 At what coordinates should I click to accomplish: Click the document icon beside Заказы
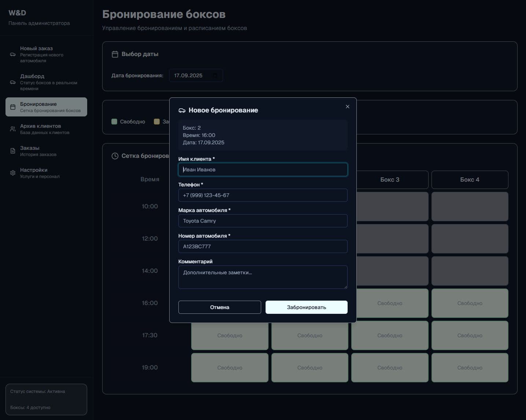(x=13, y=151)
